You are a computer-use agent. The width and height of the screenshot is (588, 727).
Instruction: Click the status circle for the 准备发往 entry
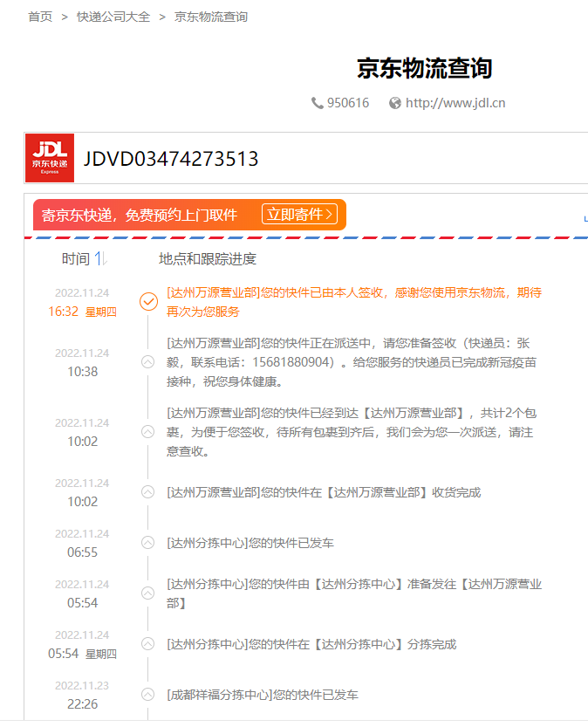[x=147, y=593]
